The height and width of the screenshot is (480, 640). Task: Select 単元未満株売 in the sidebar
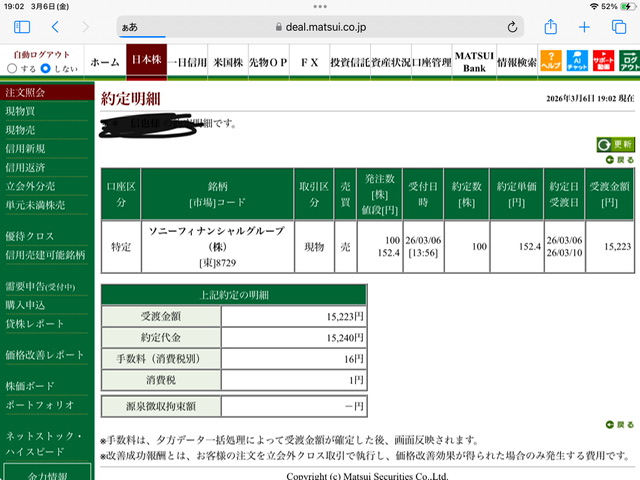(35, 205)
